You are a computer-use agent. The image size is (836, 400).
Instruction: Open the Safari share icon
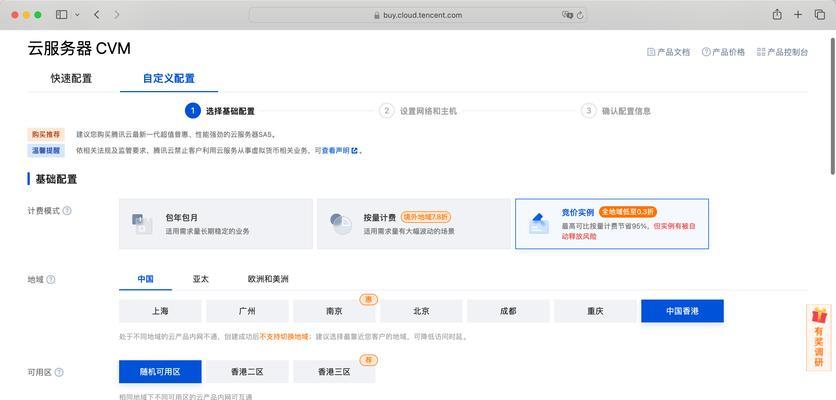777,15
